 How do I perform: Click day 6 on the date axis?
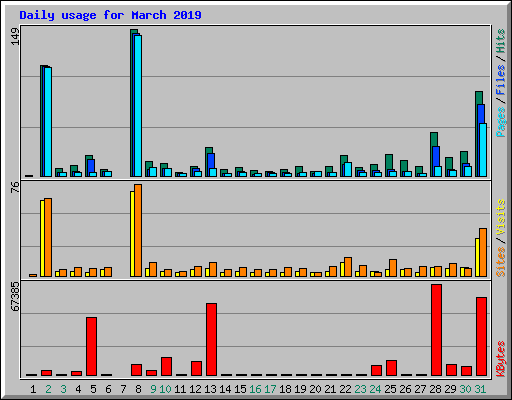pyautogui.click(x=108, y=389)
